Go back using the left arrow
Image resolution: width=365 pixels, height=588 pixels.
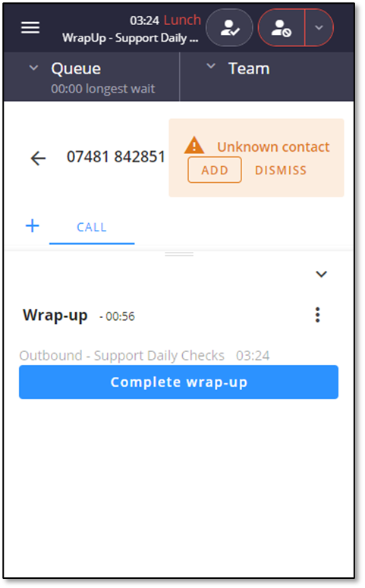pyautogui.click(x=38, y=158)
